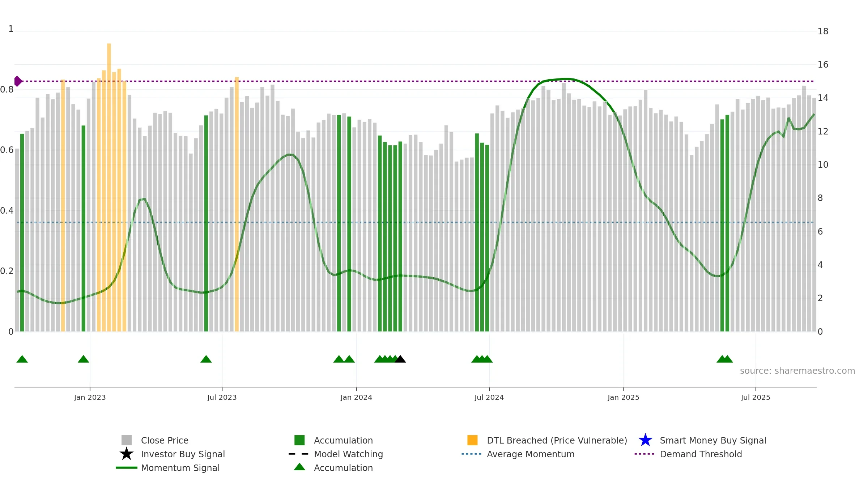Click the Jul 2025 axis label
The height and width of the screenshot is (488, 868).
(756, 397)
